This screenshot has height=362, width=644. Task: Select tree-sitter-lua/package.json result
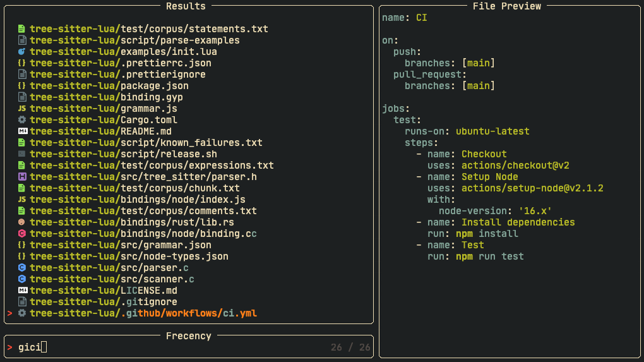109,86
